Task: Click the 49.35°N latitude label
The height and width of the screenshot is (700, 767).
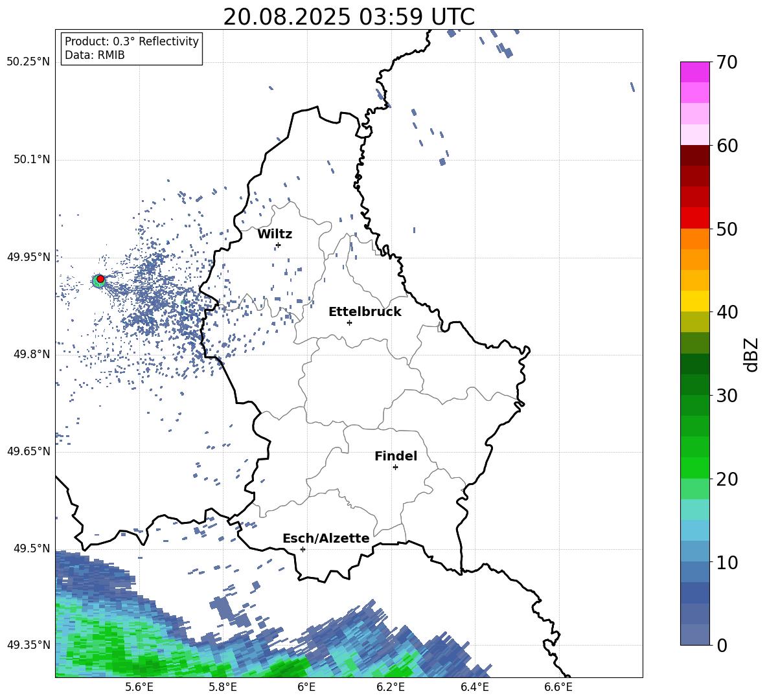Action: [29, 645]
